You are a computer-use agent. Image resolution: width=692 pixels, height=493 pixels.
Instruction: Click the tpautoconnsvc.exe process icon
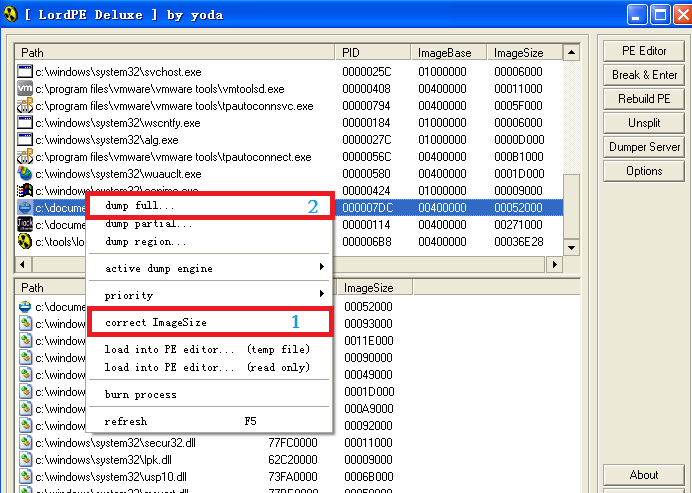[x=25, y=105]
